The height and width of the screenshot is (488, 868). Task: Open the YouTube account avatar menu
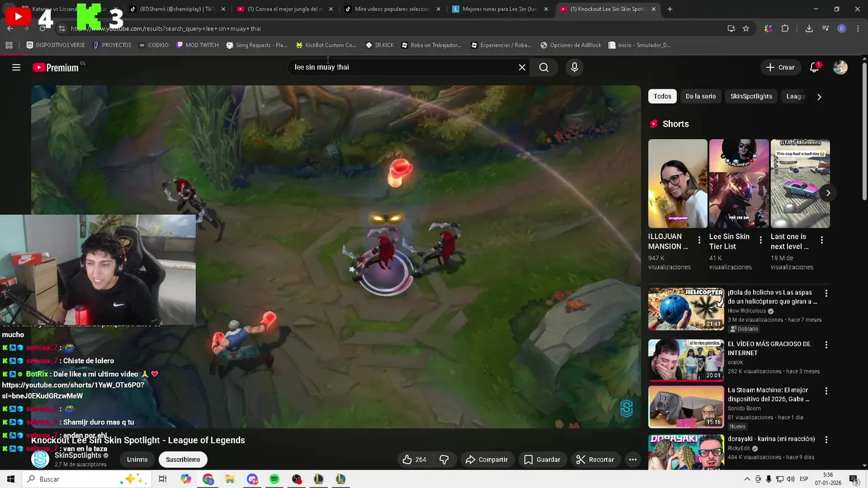pos(840,67)
